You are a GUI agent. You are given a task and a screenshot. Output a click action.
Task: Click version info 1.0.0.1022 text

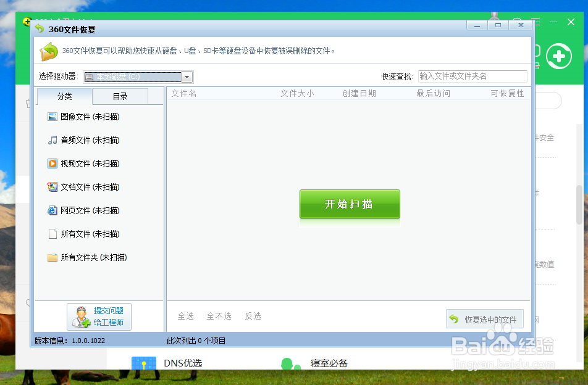70,341
